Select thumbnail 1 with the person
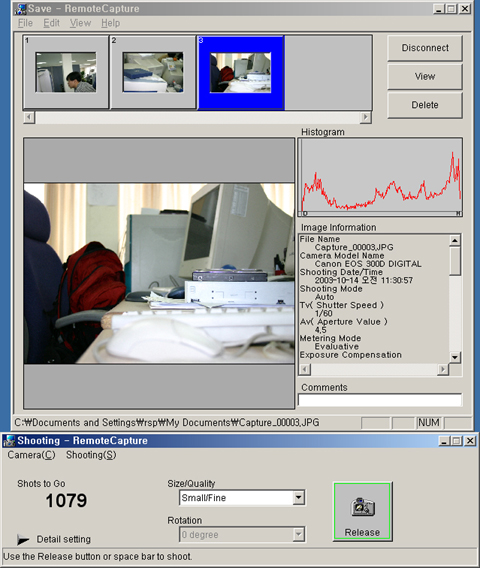This screenshot has height=568, width=480. pos(66,72)
